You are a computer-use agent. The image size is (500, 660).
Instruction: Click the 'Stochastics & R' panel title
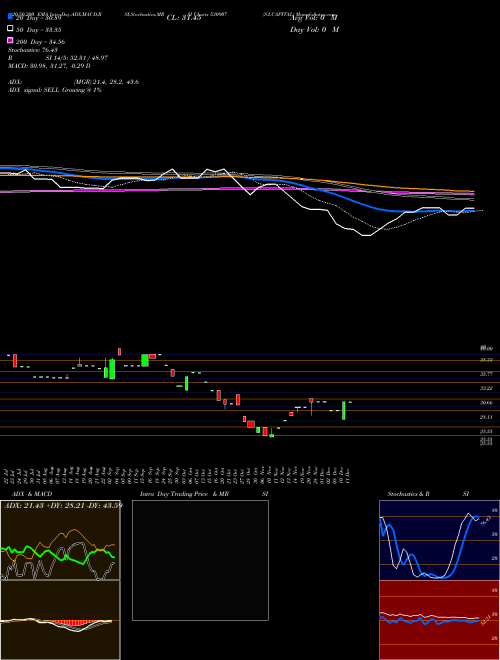tap(408, 494)
